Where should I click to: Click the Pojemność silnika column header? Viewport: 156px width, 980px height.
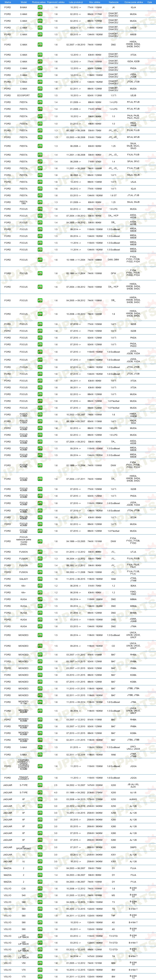click(56, 2)
